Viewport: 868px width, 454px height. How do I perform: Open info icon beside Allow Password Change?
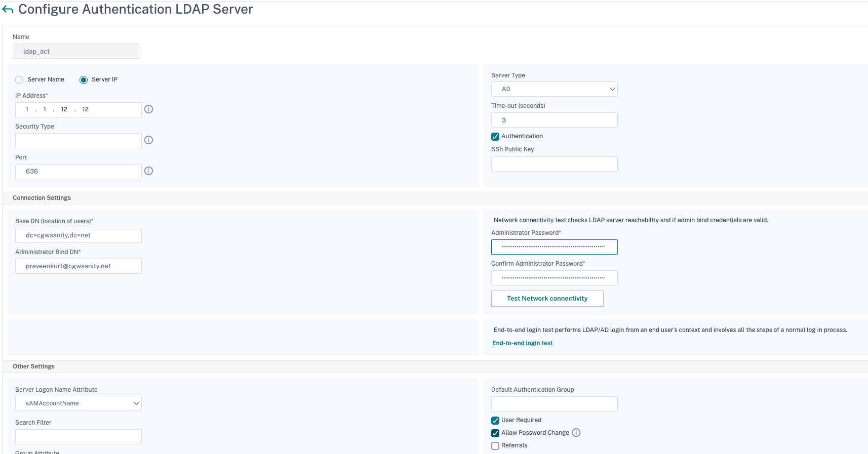pos(576,433)
